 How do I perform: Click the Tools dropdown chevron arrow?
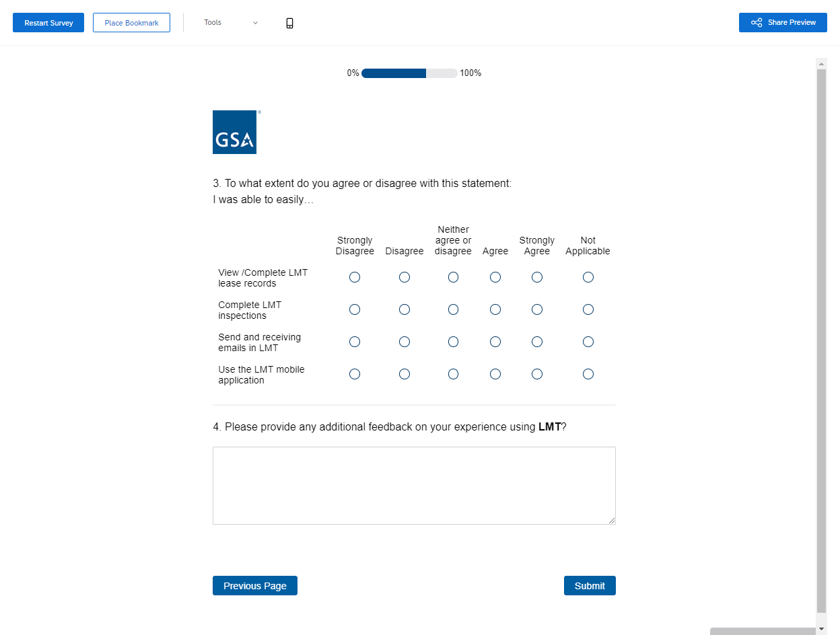(255, 23)
